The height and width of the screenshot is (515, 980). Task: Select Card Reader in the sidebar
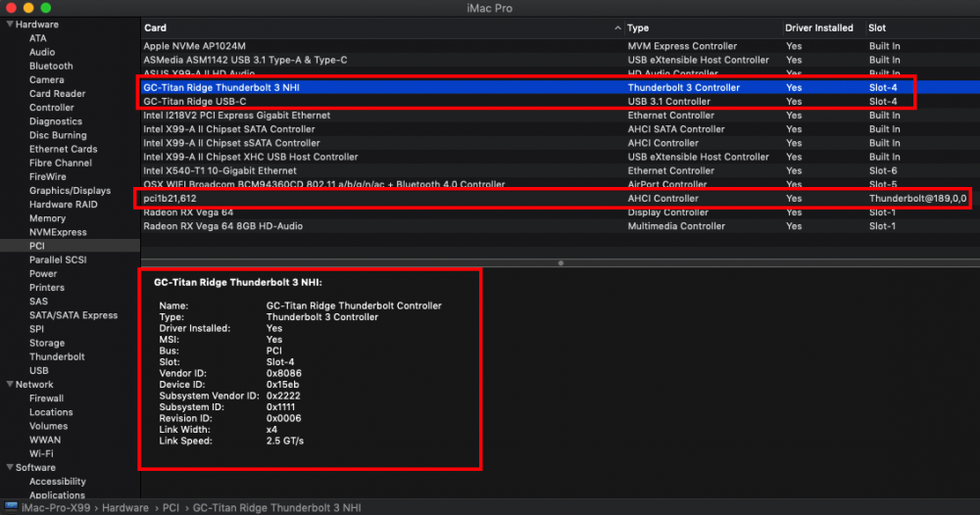(x=57, y=94)
